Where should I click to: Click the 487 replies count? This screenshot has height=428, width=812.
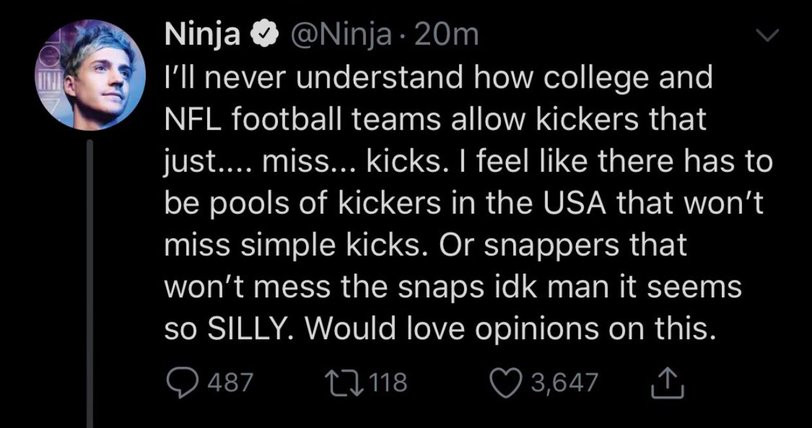(x=228, y=382)
